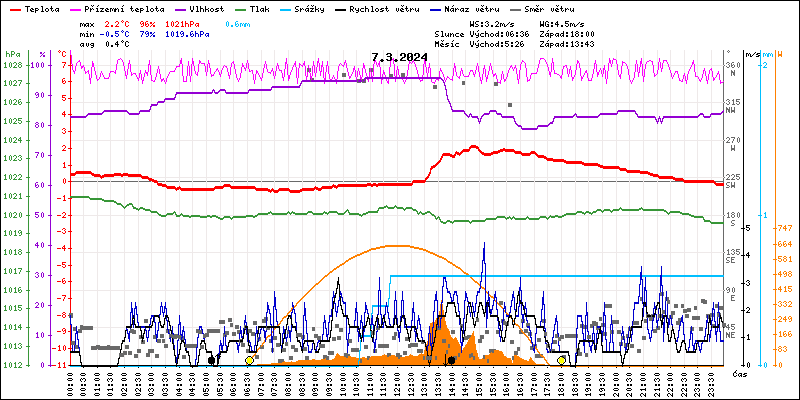The image size is (800, 400).
Task: Click the yellow sunset marker at 18:00
Action: click(x=562, y=360)
